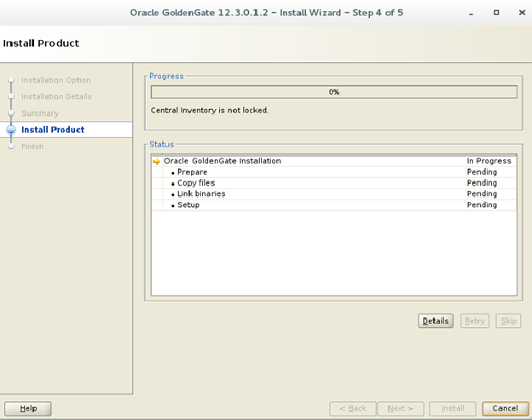The image size is (532, 420).
Task: Cancel the installation
Action: 506,408
